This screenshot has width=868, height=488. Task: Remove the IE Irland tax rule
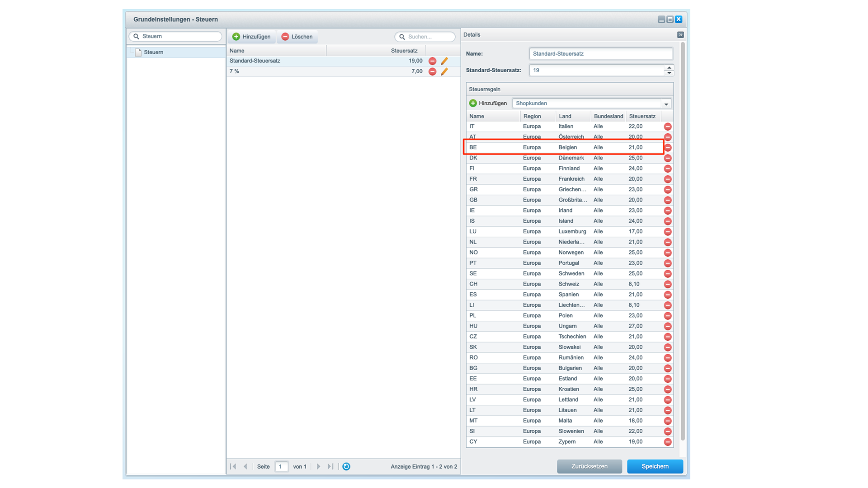(667, 211)
